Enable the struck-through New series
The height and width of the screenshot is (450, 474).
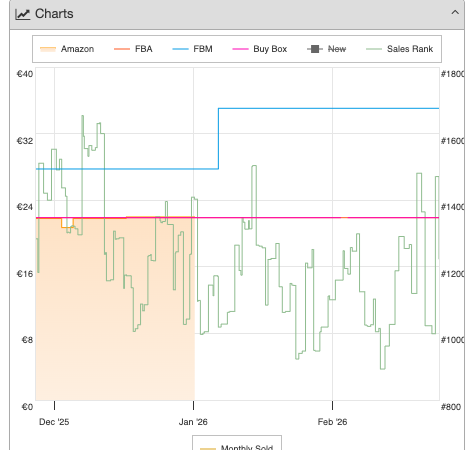327,49
